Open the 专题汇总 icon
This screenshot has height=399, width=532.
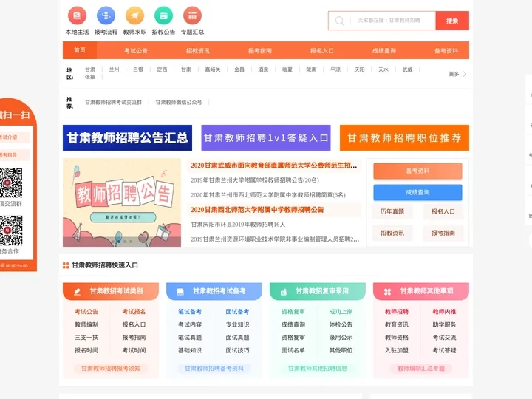pos(192,16)
